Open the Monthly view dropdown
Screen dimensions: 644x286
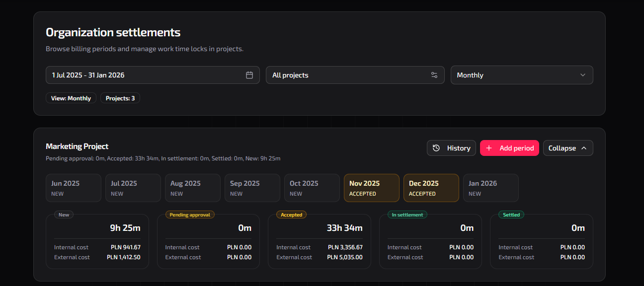pos(521,75)
